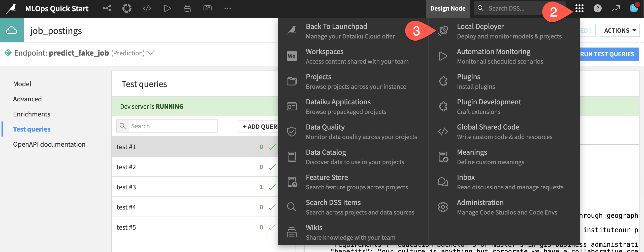The width and height of the screenshot is (644, 252).
Task: Click the endpoint diamond icon
Action: tap(8, 53)
